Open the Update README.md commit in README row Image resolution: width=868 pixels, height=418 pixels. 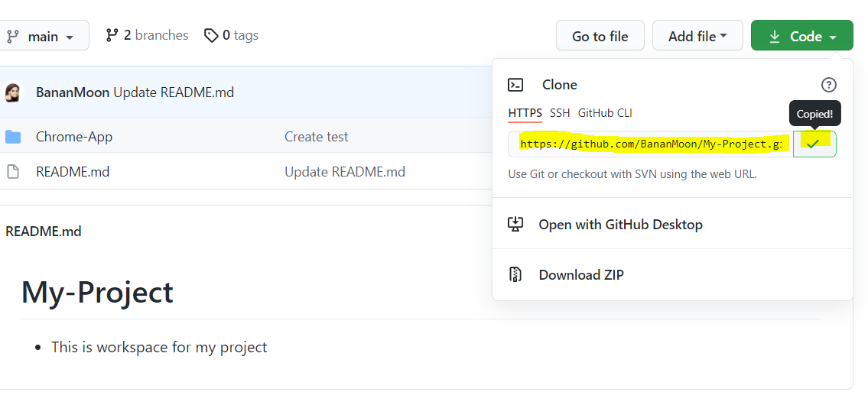pos(345,172)
